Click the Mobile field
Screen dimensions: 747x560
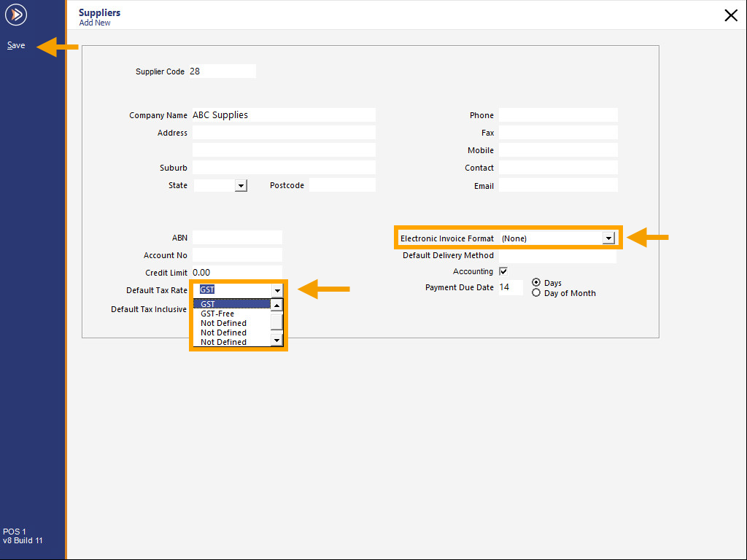pyautogui.click(x=558, y=150)
